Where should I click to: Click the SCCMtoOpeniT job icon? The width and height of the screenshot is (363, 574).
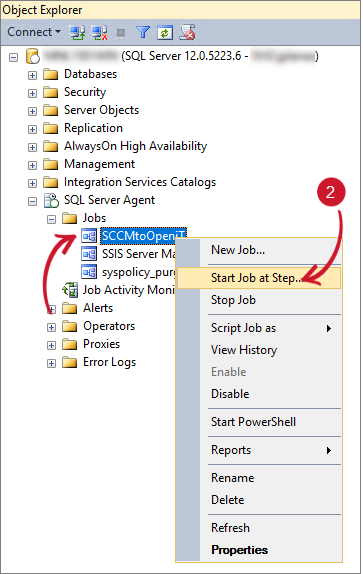(x=89, y=236)
